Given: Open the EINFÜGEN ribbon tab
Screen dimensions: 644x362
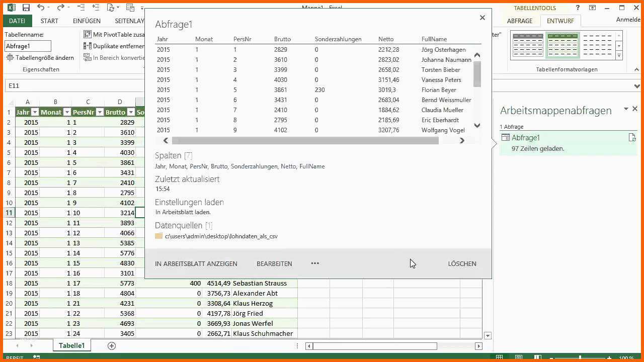Looking at the screenshot, I should (87, 21).
